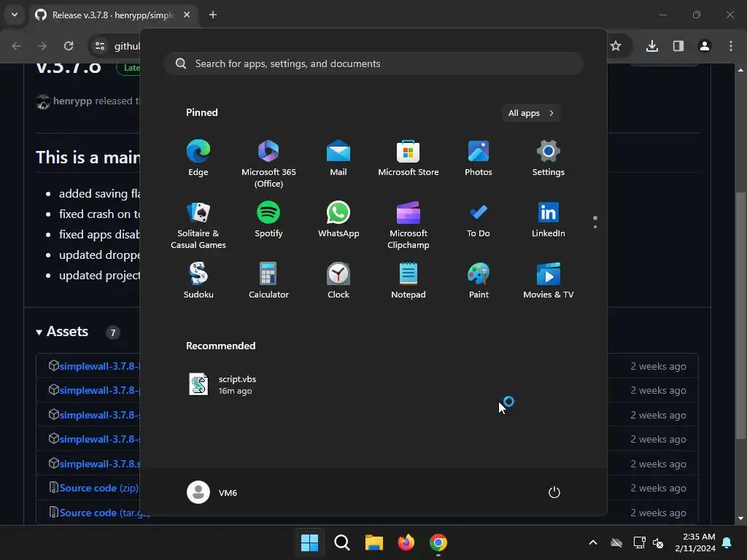
Task: Toggle Chrome side panel
Action: (x=678, y=46)
